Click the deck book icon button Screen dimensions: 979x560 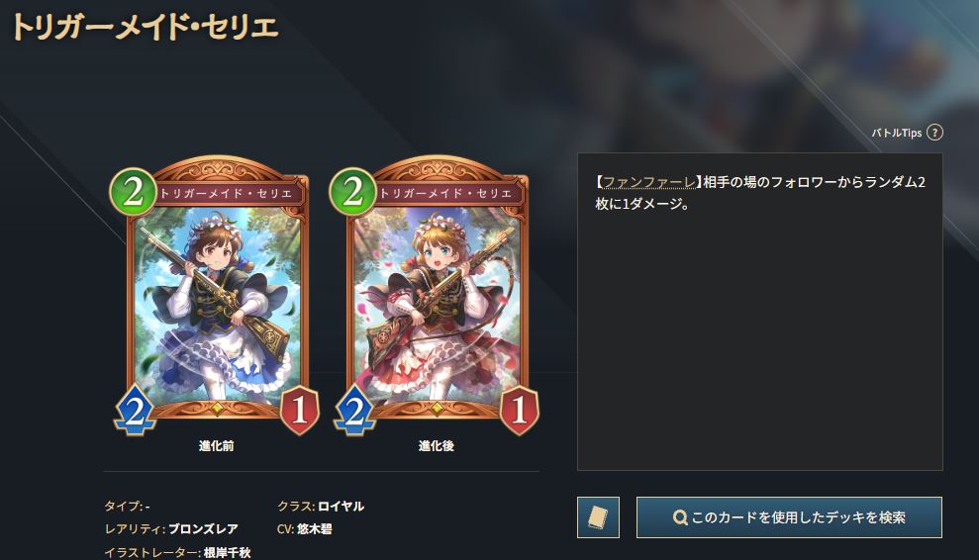point(598,517)
